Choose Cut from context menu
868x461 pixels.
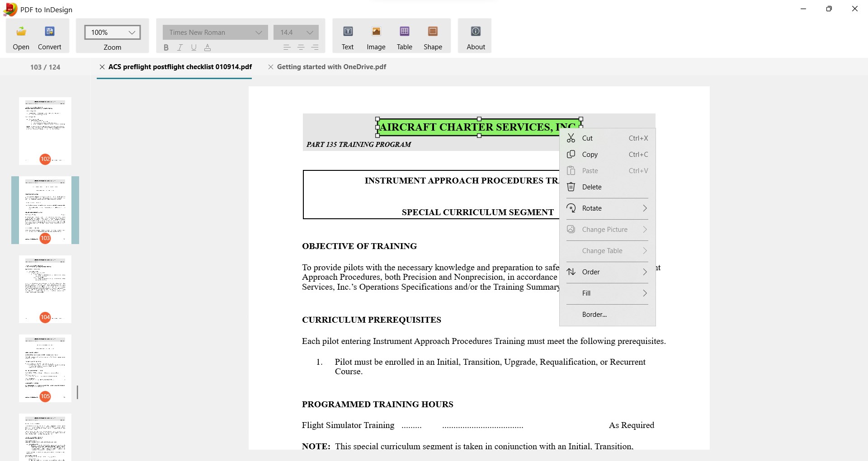607,138
